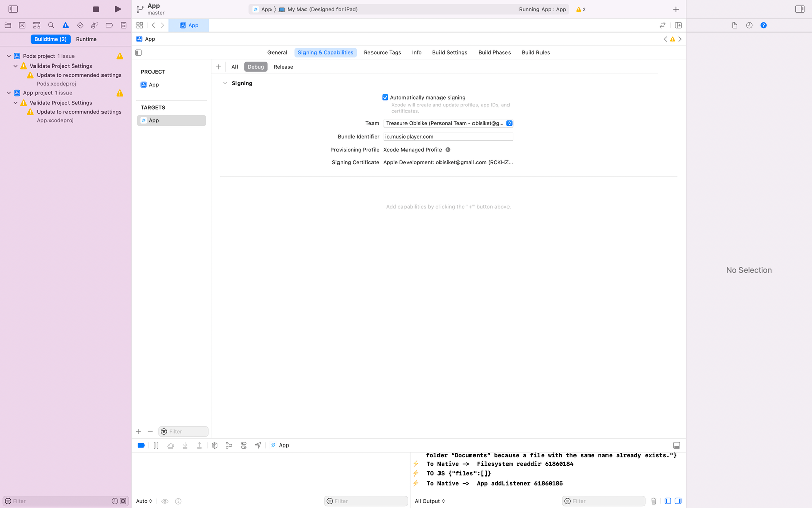Screen dimensions: 812x508
Task: Open the Build Phases tab
Action: 494,53
